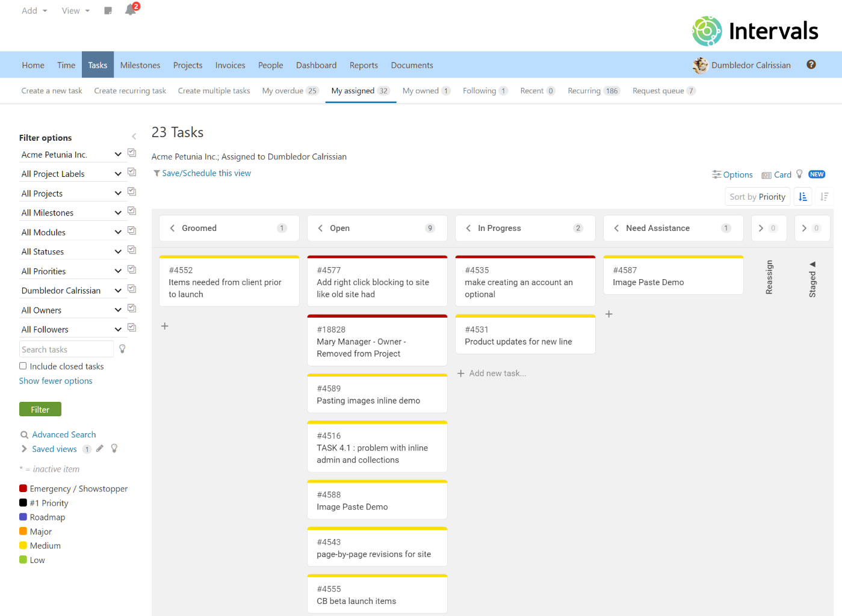Select ascending sort order icon
The width and height of the screenshot is (842, 616).
point(802,197)
